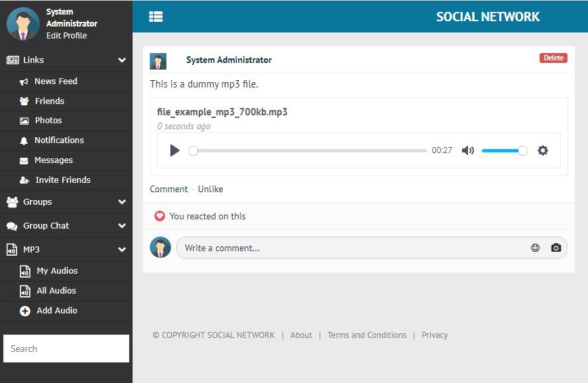Click the commenter avatar beside comment box
Screen dimensions: 588x383
click(160, 247)
